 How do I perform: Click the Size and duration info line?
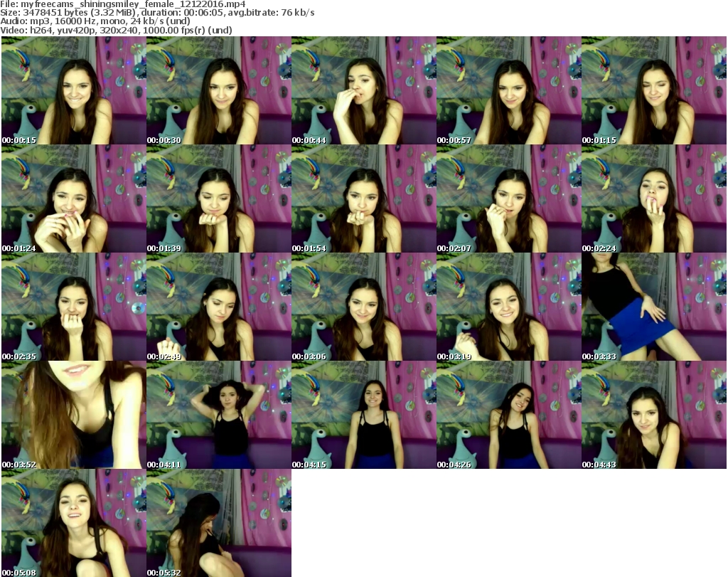[157, 13]
